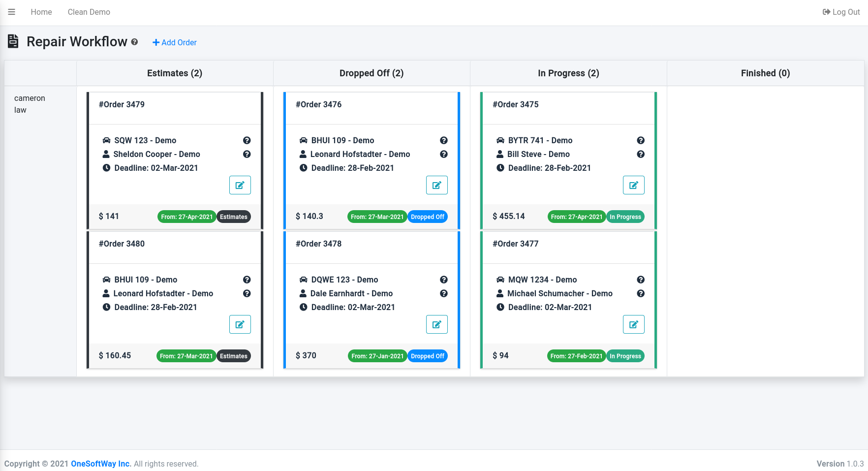Click help icon next to BYTR 741 vehicle
The height and width of the screenshot is (471, 868).
(641, 140)
